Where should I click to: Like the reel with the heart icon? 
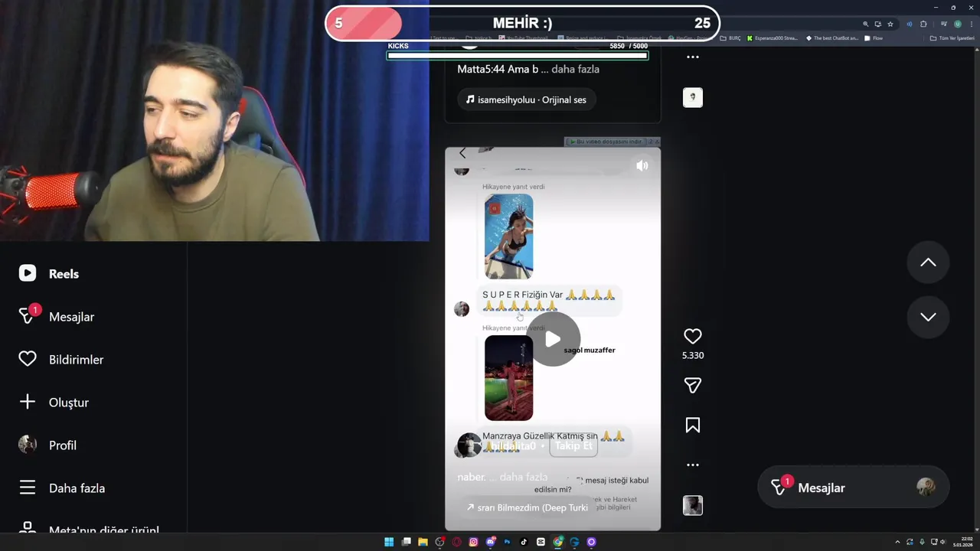point(693,336)
